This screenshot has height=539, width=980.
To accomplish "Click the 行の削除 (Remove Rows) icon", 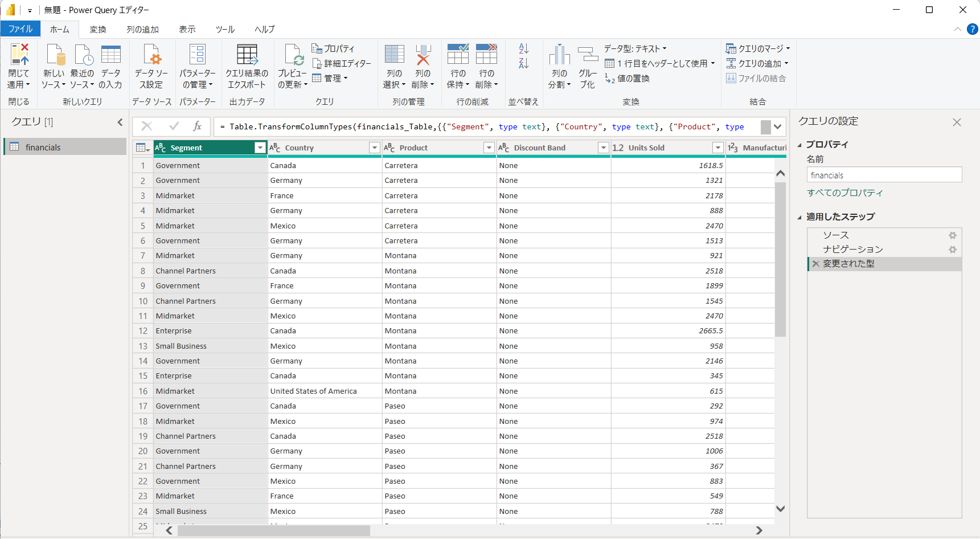I will click(486, 55).
